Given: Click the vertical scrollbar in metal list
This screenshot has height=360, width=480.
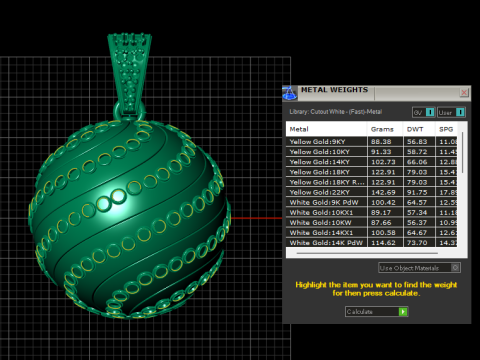Looking at the screenshot, I should [x=463, y=153].
